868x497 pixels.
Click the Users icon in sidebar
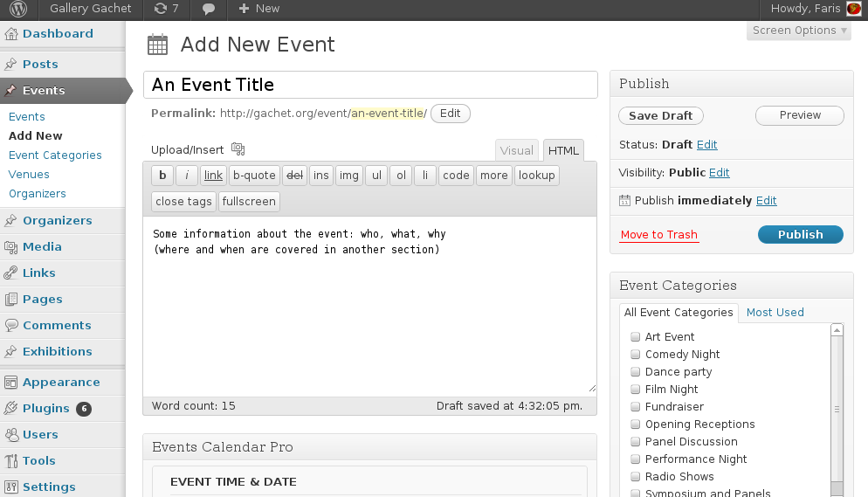[10, 434]
